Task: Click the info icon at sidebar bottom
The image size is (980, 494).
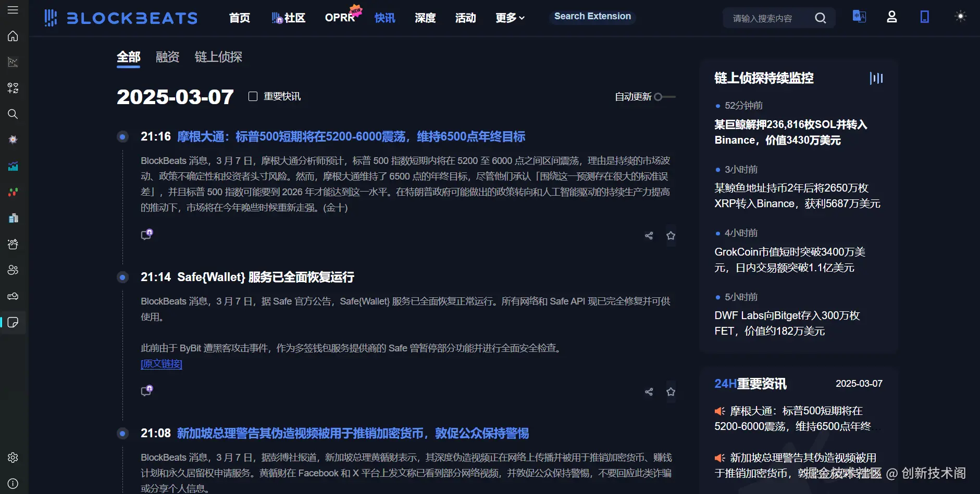Action: pyautogui.click(x=13, y=483)
